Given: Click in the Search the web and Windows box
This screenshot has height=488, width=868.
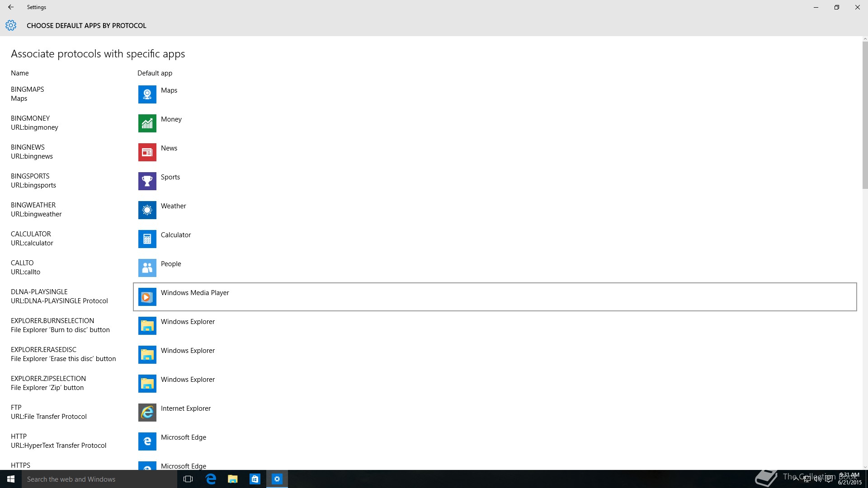Looking at the screenshot, I should (99, 479).
